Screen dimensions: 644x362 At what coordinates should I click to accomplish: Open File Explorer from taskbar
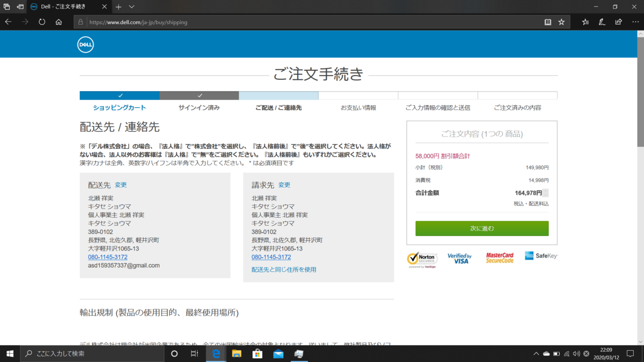coord(237,353)
